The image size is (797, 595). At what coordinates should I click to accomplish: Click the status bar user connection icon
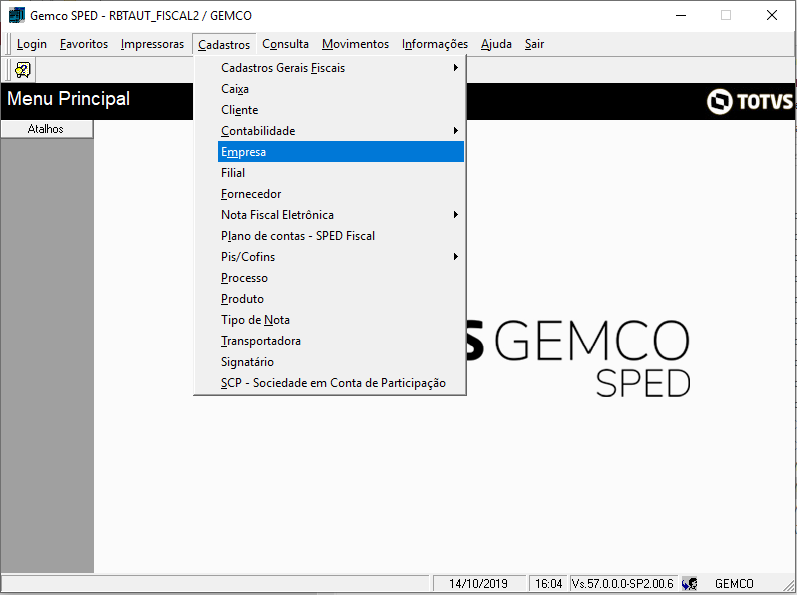[x=690, y=583]
